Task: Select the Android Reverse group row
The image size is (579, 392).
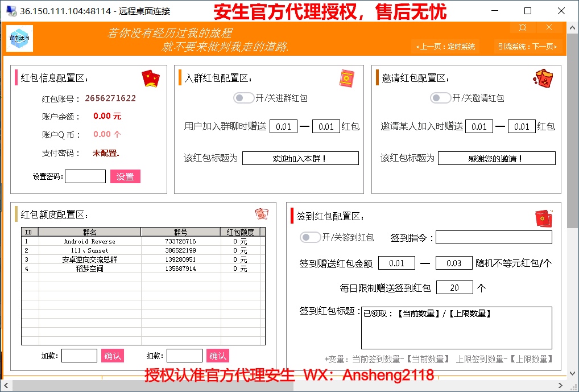Action: tap(89, 241)
